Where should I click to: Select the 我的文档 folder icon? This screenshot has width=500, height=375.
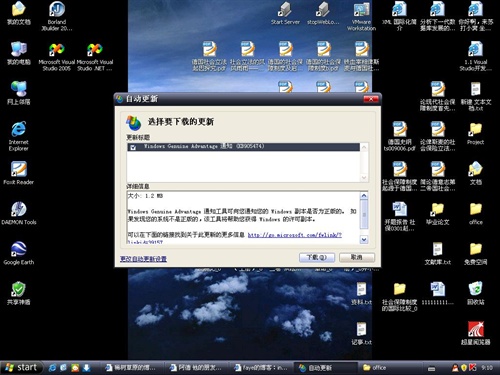[19, 13]
